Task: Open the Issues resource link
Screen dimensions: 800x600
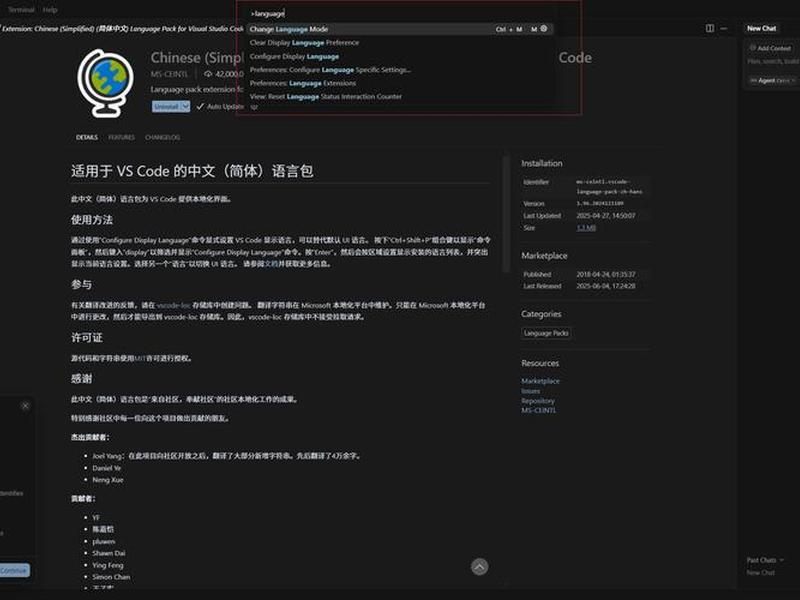Action: (x=531, y=391)
